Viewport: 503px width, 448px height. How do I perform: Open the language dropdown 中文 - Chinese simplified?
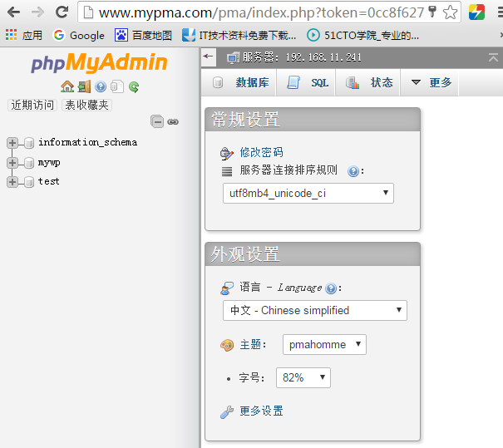315,310
